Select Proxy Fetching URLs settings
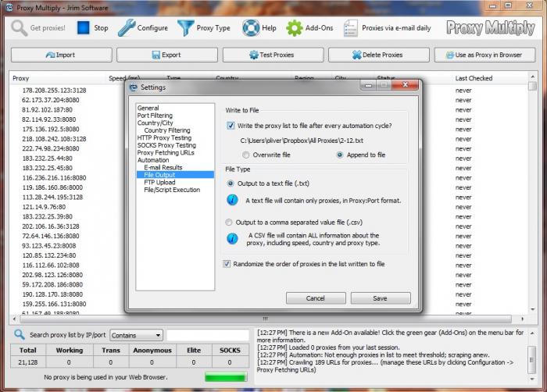The image size is (547, 392). click(166, 153)
